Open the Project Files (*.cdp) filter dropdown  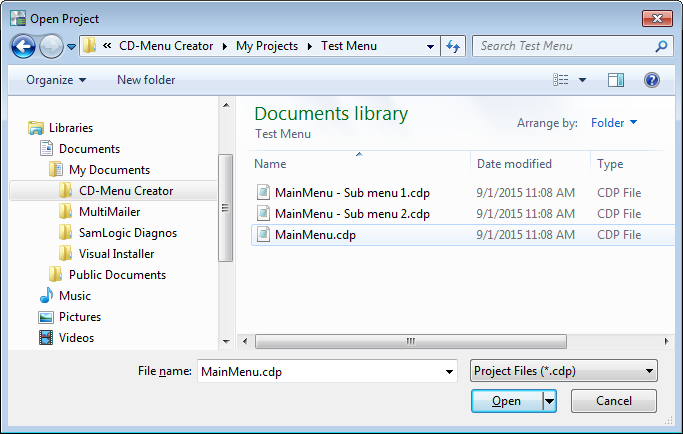[564, 371]
